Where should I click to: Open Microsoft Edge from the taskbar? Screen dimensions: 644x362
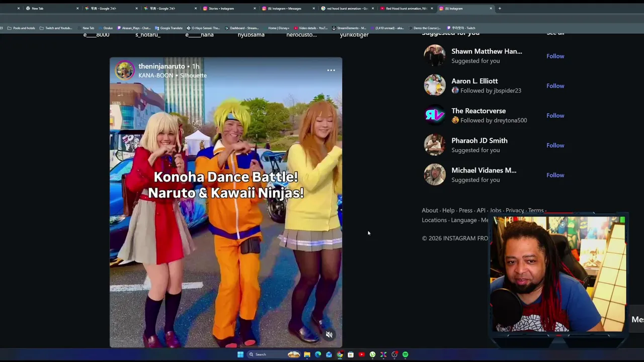[318, 354]
